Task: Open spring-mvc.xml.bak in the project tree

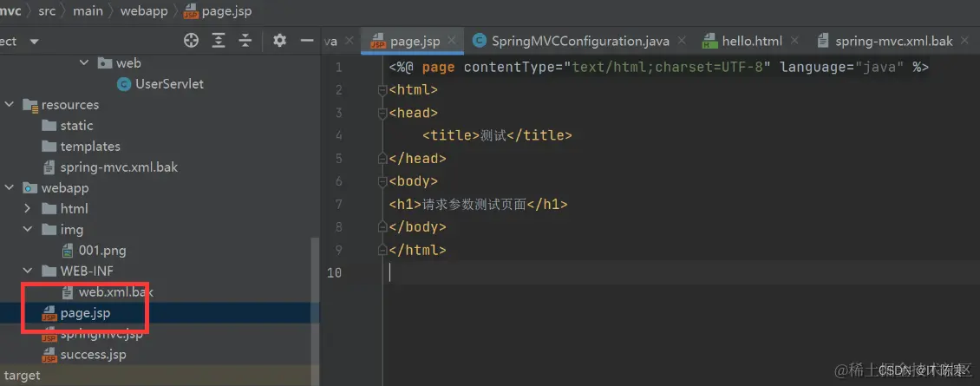Action: pyautogui.click(x=119, y=167)
